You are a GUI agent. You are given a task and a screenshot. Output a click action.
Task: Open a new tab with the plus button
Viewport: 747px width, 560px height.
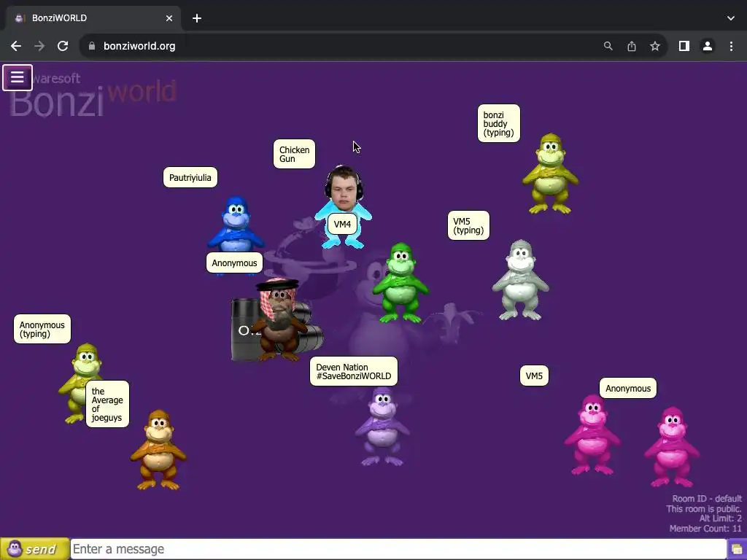pyautogui.click(x=197, y=18)
